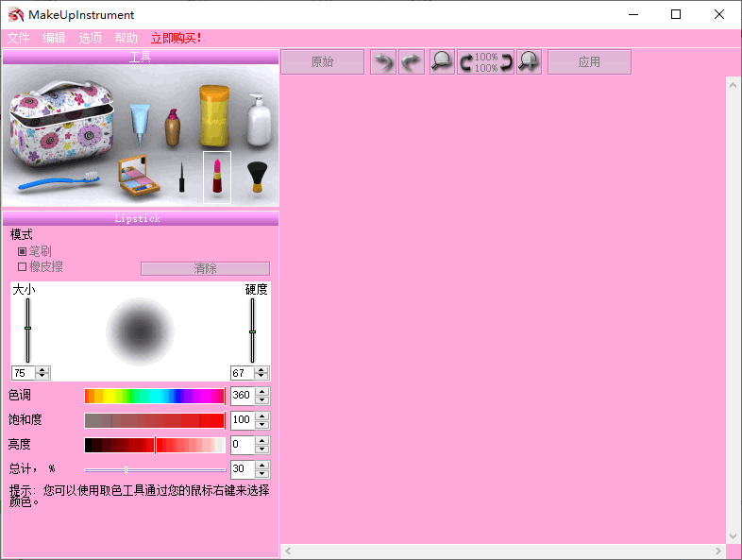Image resolution: width=742 pixels, height=560 pixels.
Task: Click the redo arrow button
Action: tap(412, 62)
